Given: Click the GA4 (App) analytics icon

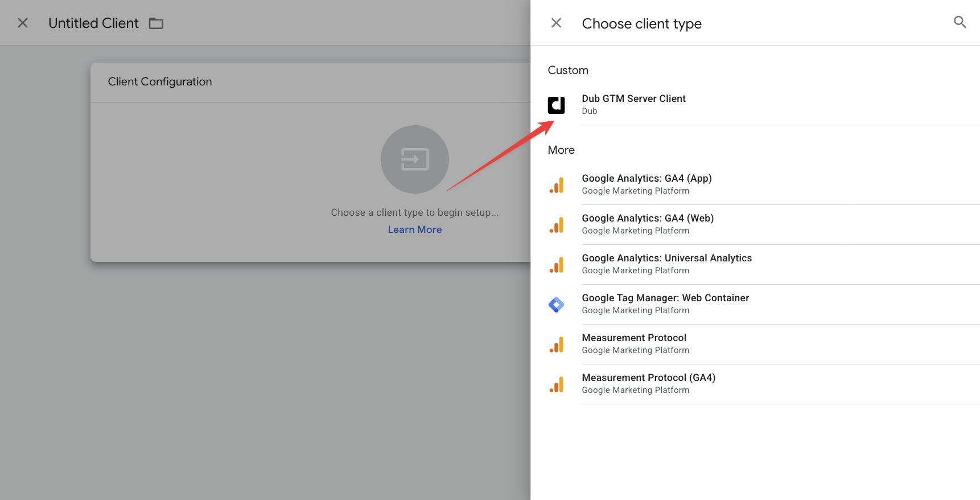Looking at the screenshot, I should [x=556, y=185].
